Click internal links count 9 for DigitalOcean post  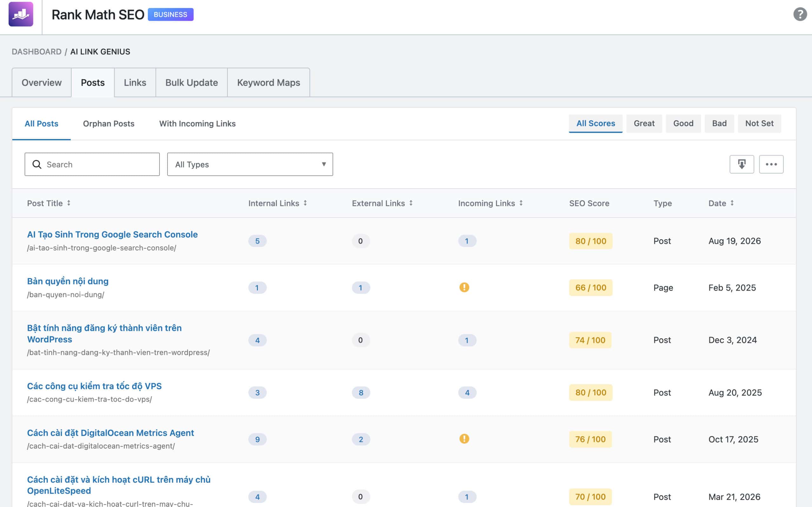pyautogui.click(x=257, y=439)
